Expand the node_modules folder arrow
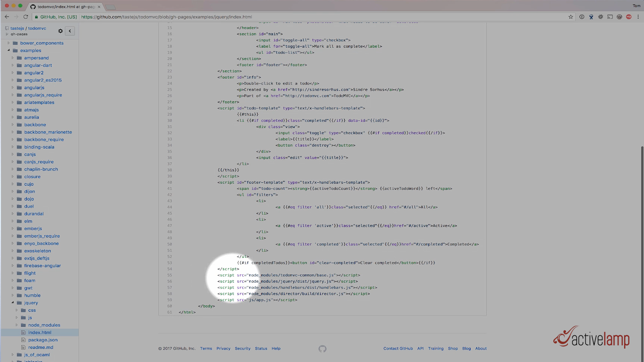This screenshot has width=644, height=362. [x=17, y=325]
